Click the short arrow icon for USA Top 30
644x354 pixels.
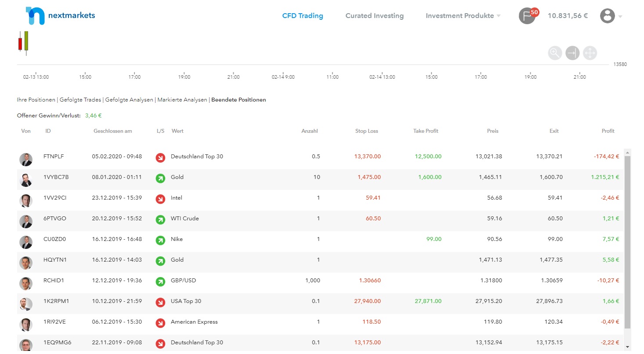pos(160,303)
